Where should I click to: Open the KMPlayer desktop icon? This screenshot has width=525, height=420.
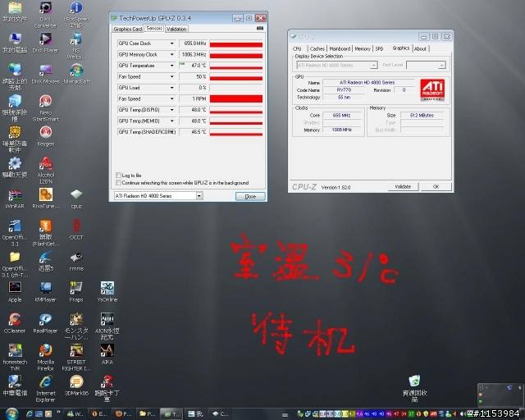pyautogui.click(x=46, y=292)
